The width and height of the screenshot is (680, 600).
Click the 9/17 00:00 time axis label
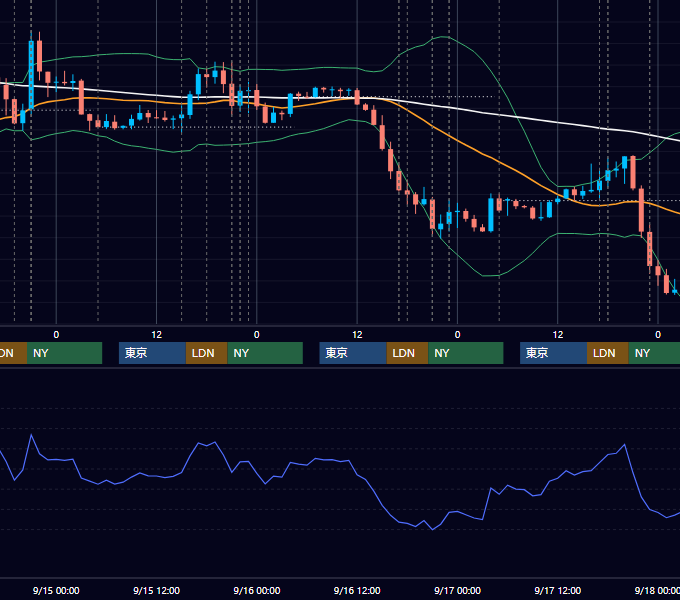pyautogui.click(x=458, y=590)
